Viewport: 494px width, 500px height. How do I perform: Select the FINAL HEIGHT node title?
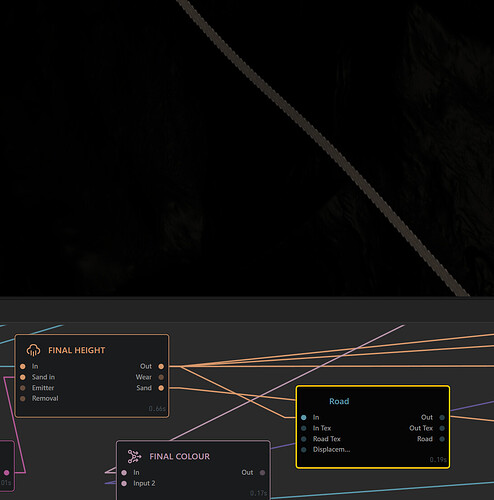pos(77,350)
